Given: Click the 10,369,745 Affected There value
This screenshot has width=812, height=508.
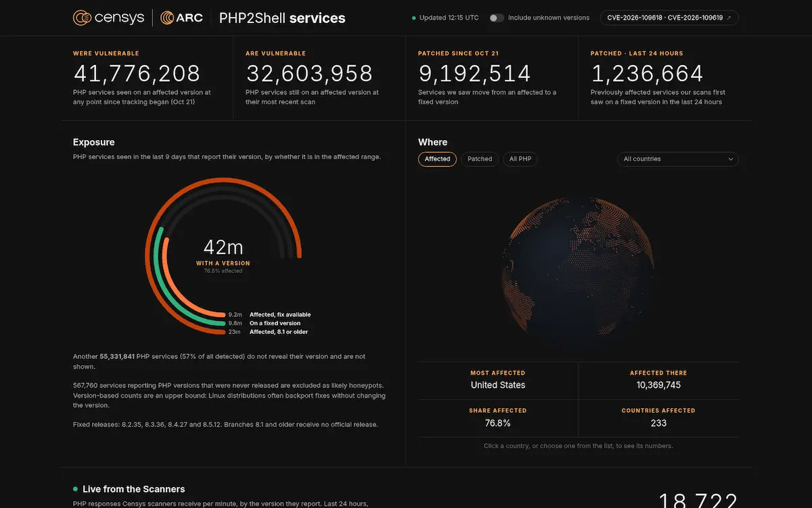Looking at the screenshot, I should [x=658, y=385].
